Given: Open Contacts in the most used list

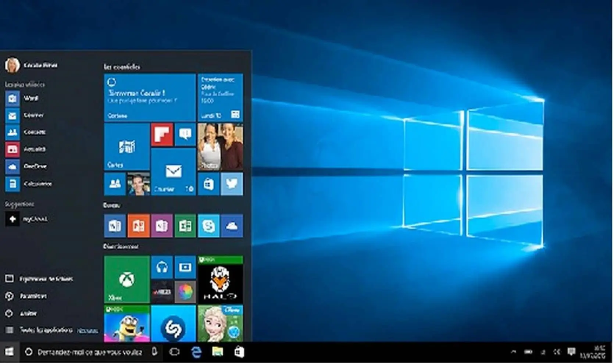Looking at the screenshot, I should 25,132.
